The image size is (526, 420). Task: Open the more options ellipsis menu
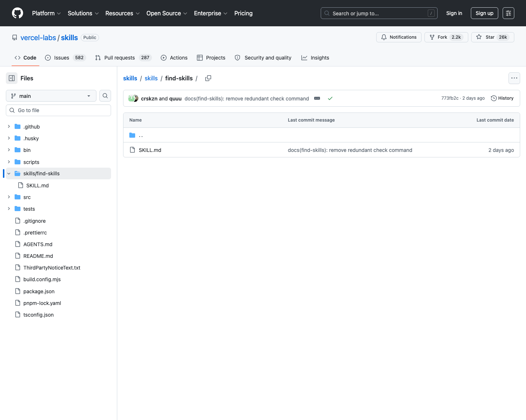tap(514, 78)
